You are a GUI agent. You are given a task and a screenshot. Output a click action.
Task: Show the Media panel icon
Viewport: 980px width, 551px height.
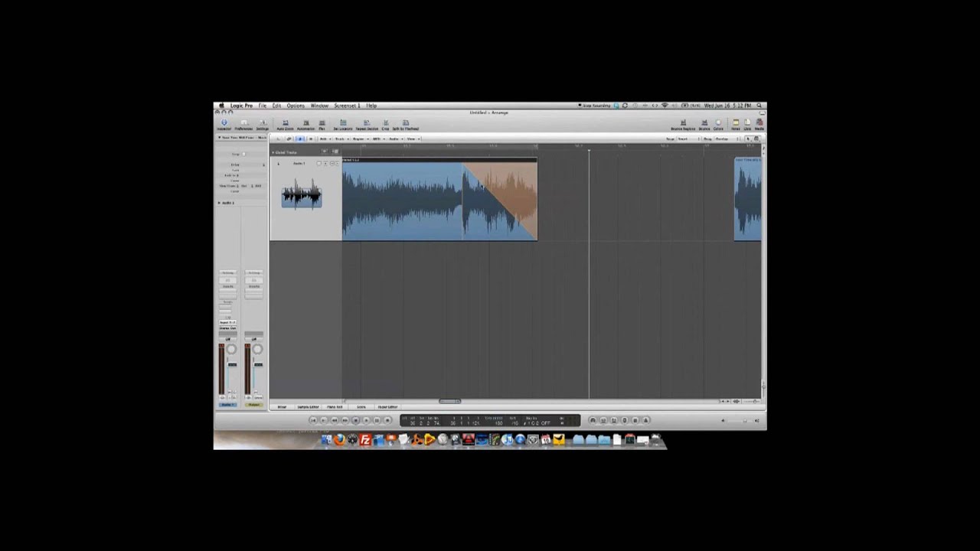tap(759, 123)
